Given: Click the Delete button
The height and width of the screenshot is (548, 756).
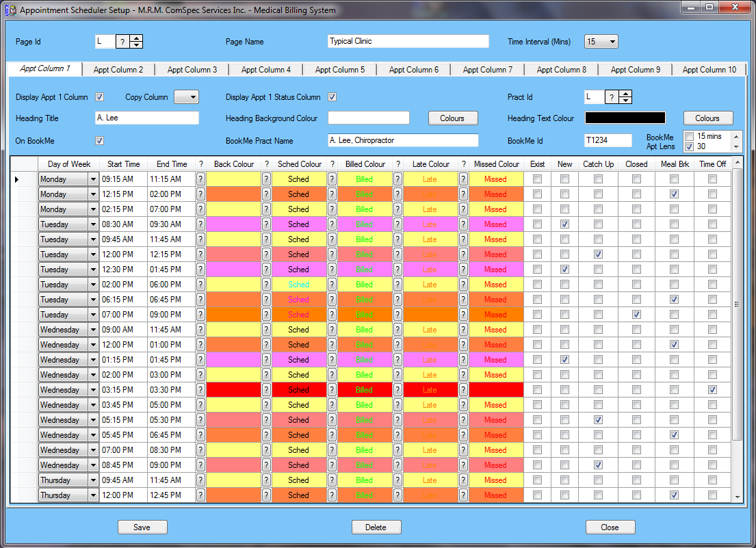Looking at the screenshot, I should pyautogui.click(x=376, y=527).
